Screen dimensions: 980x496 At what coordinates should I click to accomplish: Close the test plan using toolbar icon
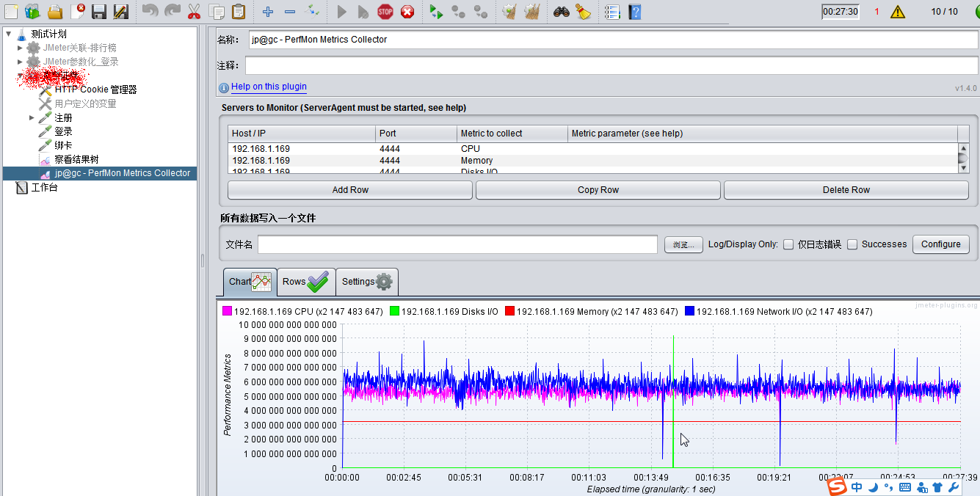(77, 11)
